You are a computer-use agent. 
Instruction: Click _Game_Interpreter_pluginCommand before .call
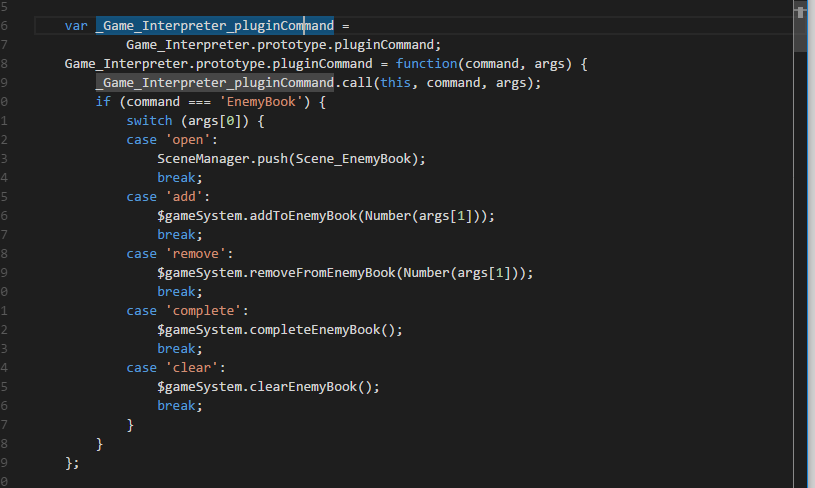click(215, 83)
